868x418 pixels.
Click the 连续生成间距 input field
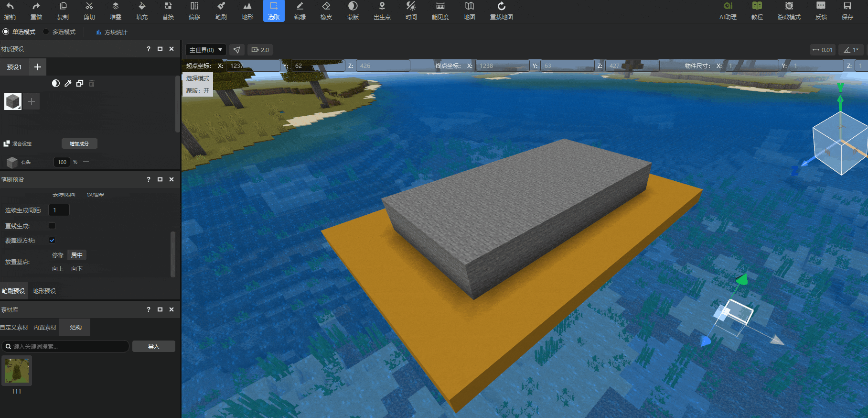tap(59, 210)
